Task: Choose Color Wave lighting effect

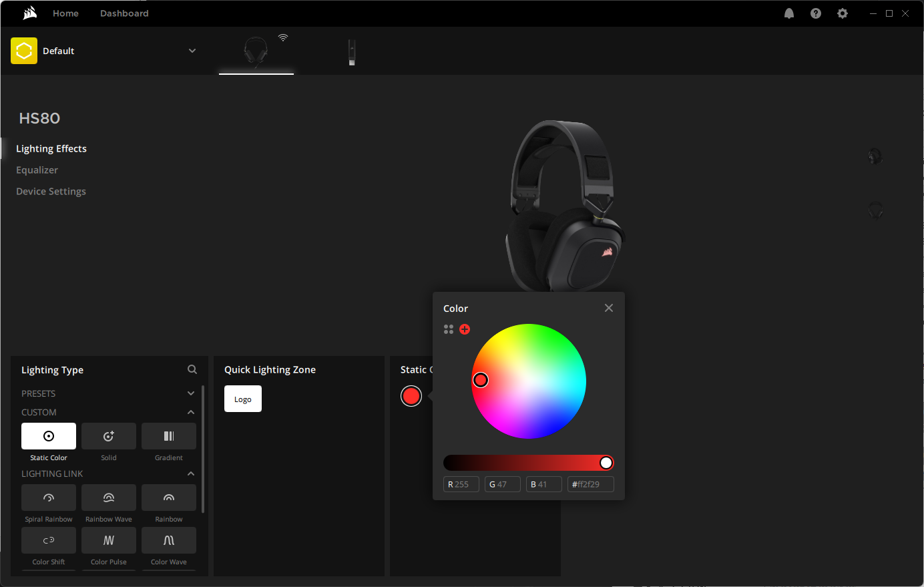Action: (x=169, y=540)
